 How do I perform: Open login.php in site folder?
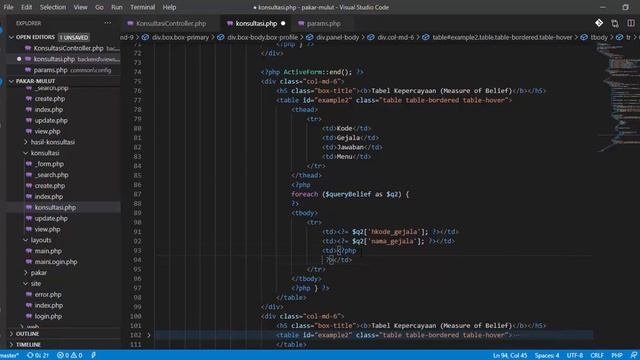48,316
